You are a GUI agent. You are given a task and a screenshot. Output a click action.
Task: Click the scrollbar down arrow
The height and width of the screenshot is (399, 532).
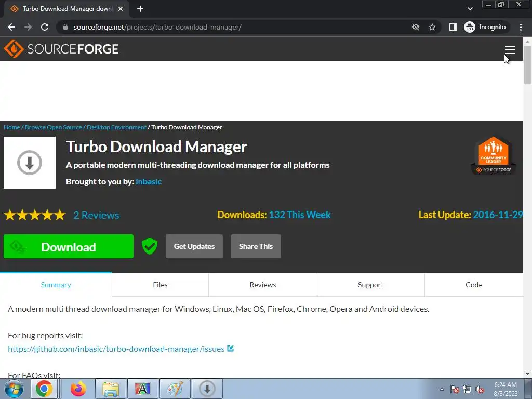tap(527, 374)
